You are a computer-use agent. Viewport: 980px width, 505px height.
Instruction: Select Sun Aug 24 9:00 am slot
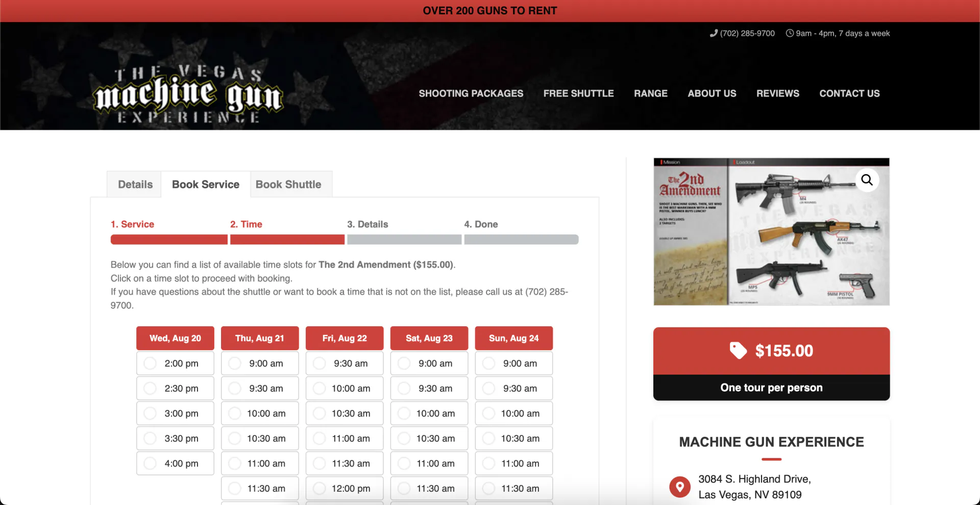514,364
